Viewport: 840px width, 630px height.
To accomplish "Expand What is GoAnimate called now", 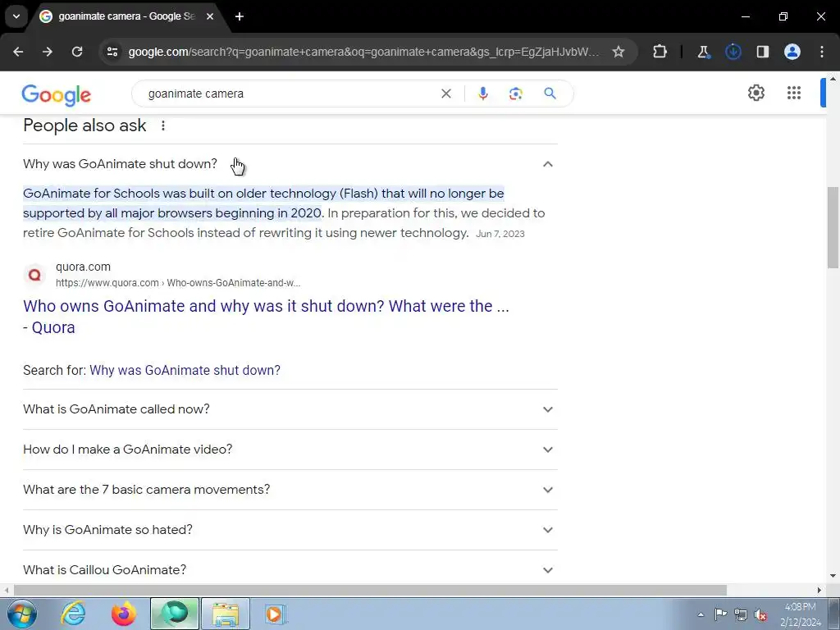I will [290, 409].
